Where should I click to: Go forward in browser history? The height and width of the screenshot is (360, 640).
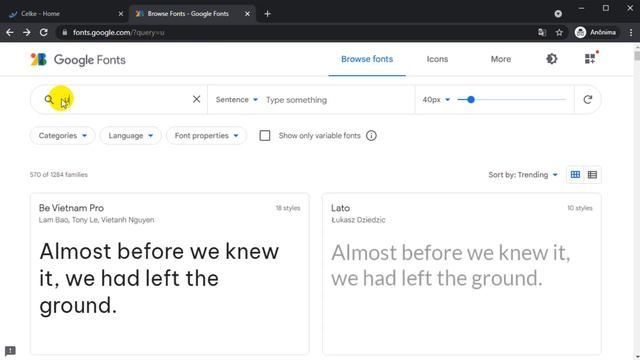(27, 32)
